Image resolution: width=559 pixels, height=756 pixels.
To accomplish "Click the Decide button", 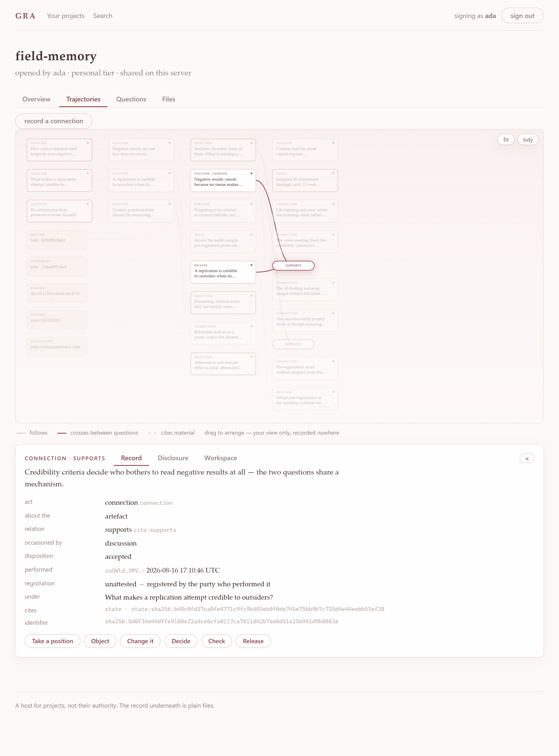I will pos(181,641).
